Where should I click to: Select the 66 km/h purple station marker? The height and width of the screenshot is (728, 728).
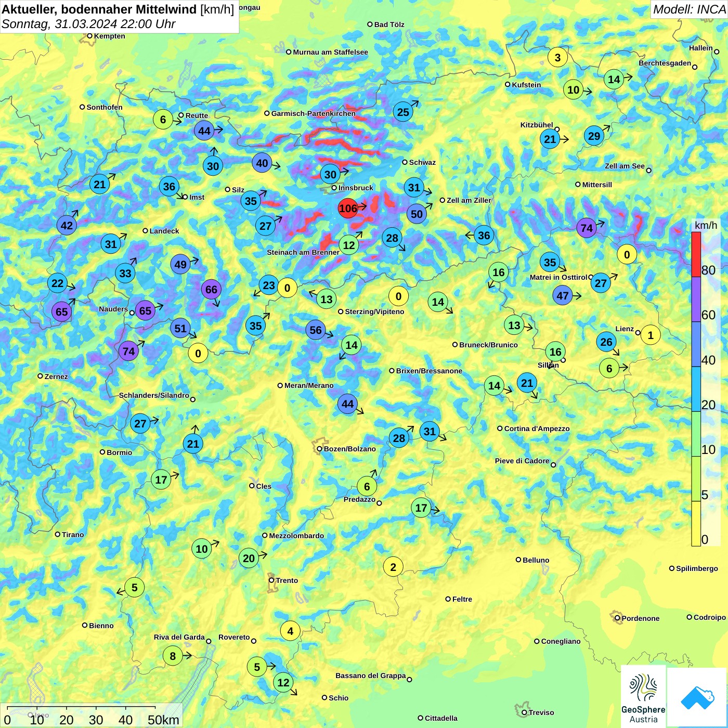211,290
